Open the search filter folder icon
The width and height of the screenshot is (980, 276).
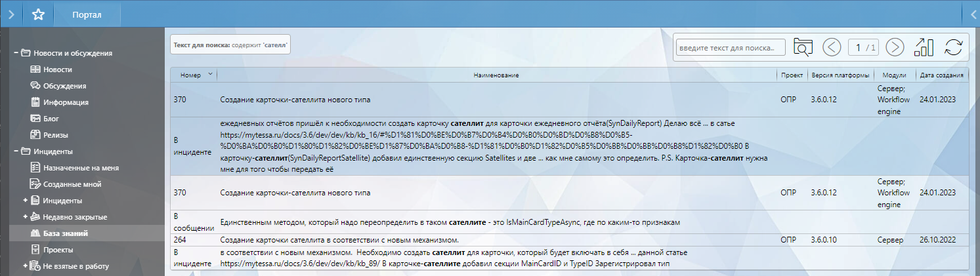pyautogui.click(x=803, y=47)
